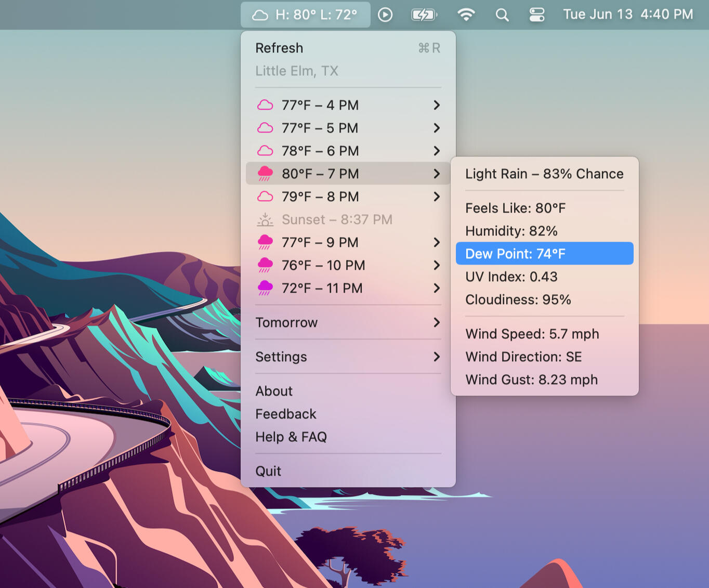Open the Wi-Fi menu bar icon
The image size is (709, 588).
click(466, 15)
